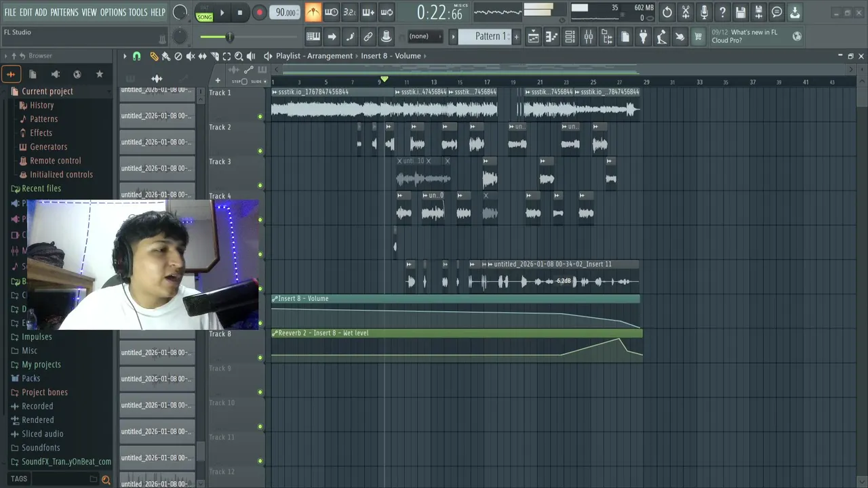Open the pattern selector arrow menu
Screen dimensions: 868x488
[x=453, y=37]
